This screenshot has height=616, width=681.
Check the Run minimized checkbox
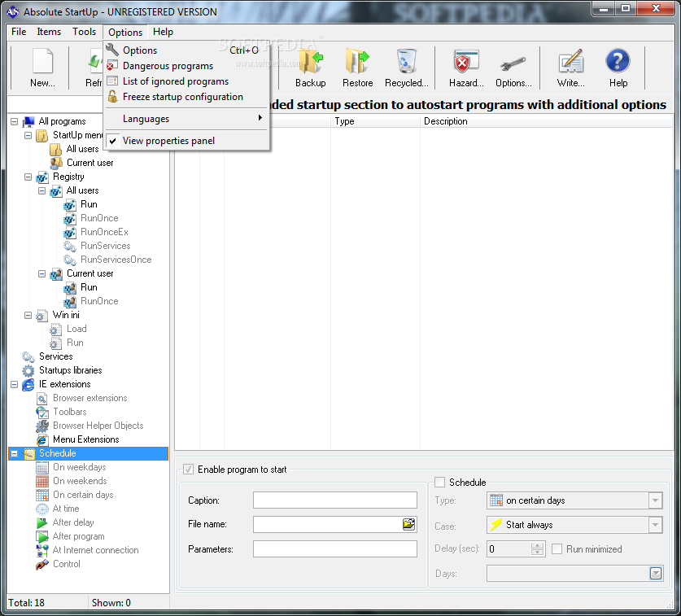(557, 548)
